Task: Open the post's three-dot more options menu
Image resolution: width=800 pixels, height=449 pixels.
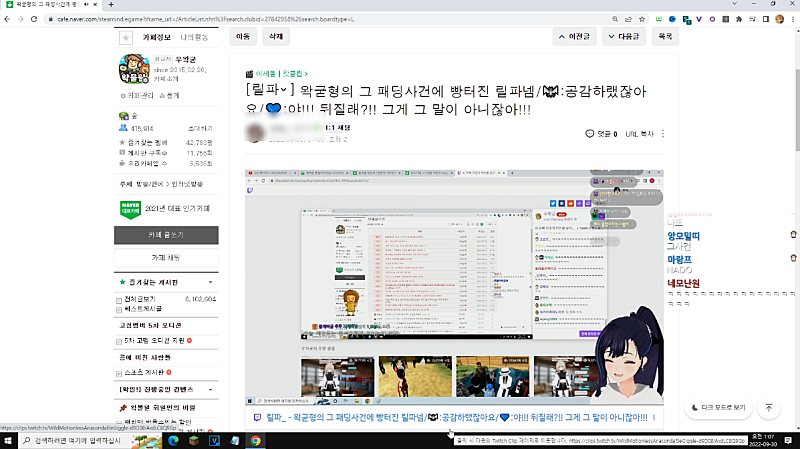Action: tap(663, 132)
